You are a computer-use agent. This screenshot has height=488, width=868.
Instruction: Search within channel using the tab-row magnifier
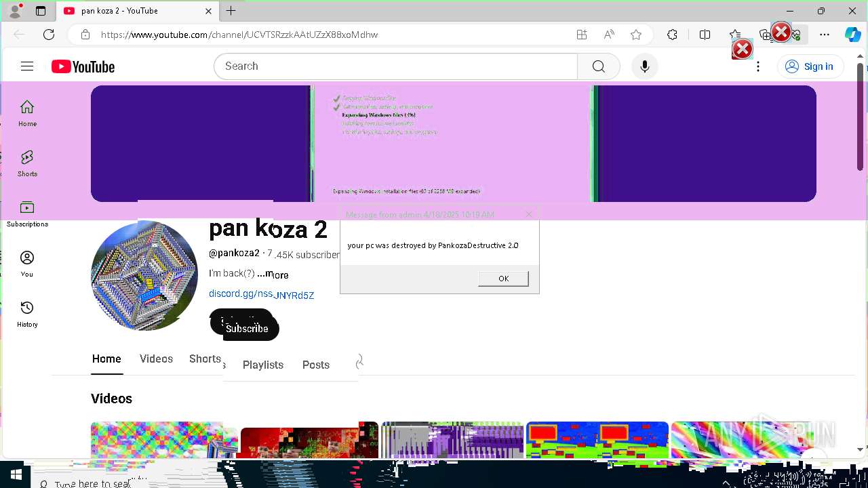point(359,362)
